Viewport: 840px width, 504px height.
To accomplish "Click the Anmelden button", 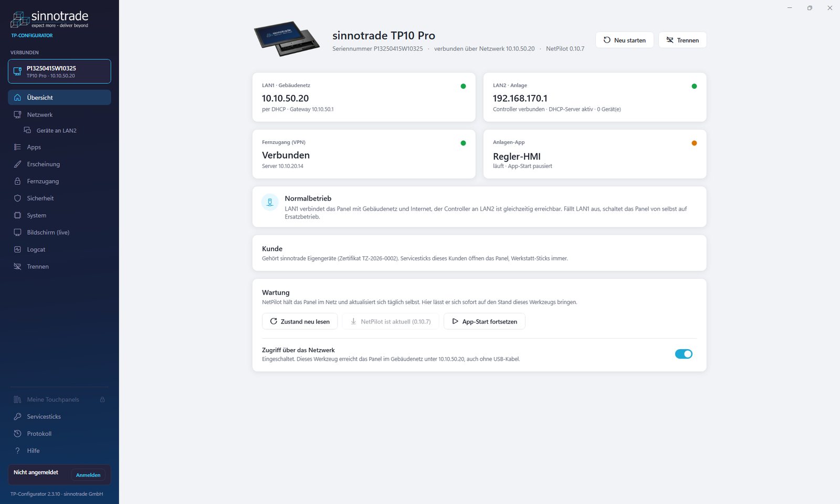I will (88, 475).
